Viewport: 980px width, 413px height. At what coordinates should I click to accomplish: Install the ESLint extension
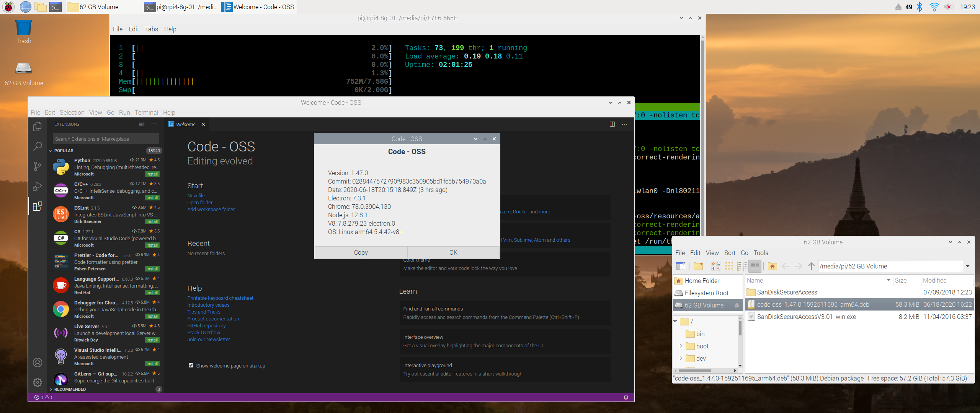(x=152, y=221)
